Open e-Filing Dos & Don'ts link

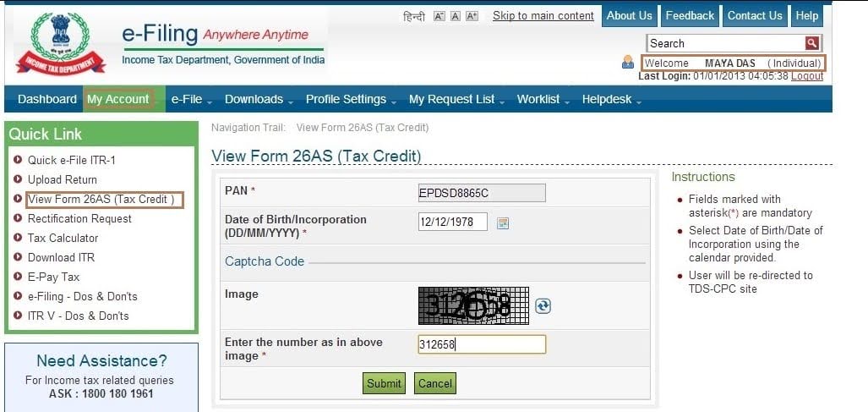pos(83,296)
